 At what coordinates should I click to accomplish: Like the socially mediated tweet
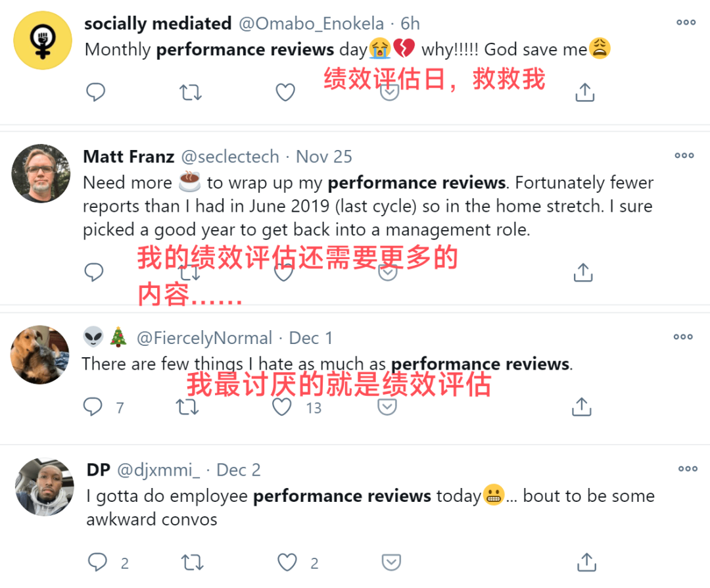click(x=285, y=93)
